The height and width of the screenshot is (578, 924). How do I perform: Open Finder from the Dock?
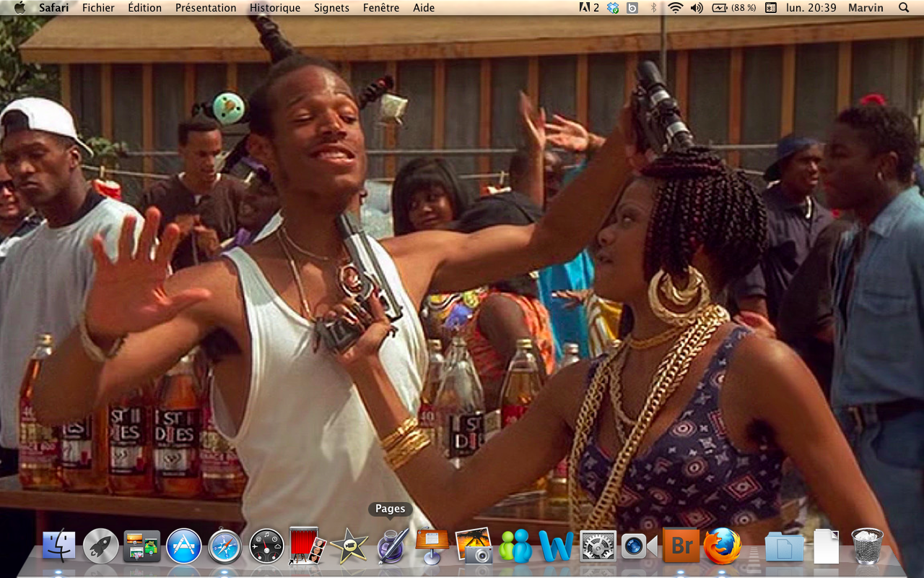59,546
